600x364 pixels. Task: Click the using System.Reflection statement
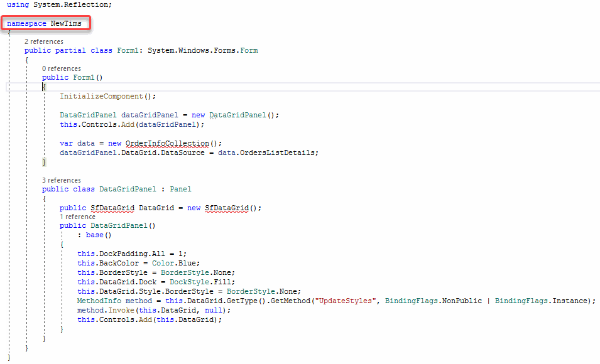tap(59, 4)
